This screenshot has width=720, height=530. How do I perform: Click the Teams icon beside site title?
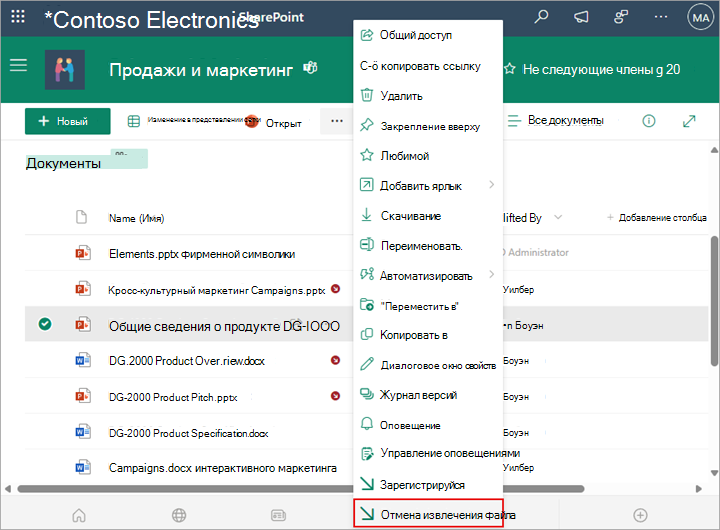click(x=310, y=68)
